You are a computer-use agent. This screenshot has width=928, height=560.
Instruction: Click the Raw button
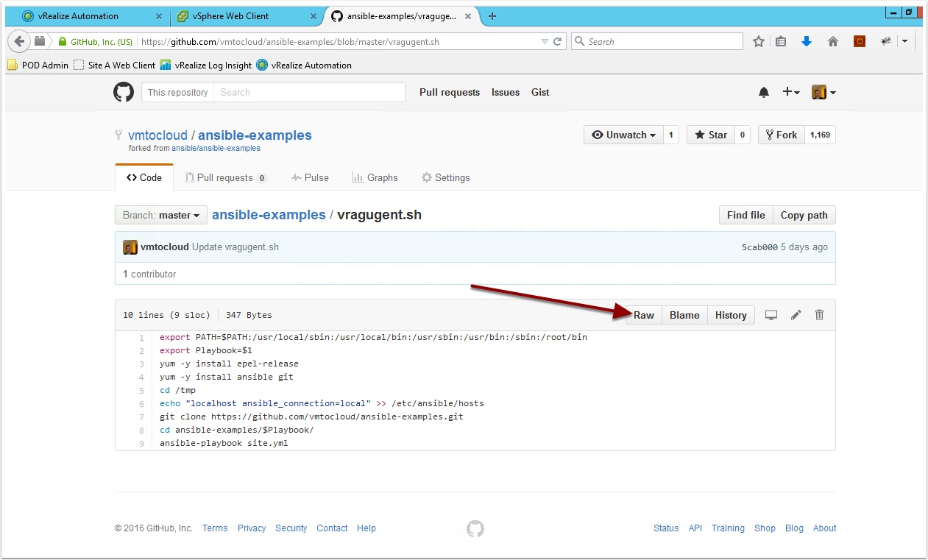[x=644, y=315]
